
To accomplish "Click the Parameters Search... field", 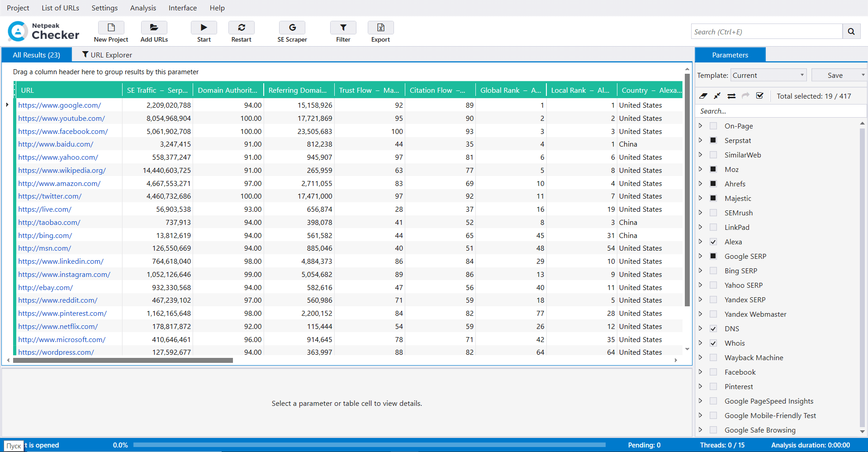I will (x=781, y=111).
